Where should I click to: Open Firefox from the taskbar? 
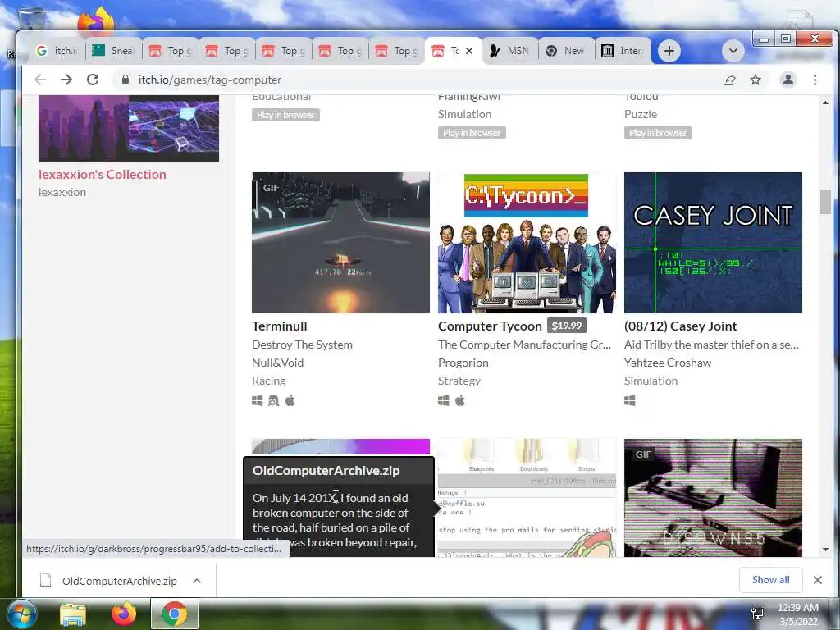[x=124, y=614]
